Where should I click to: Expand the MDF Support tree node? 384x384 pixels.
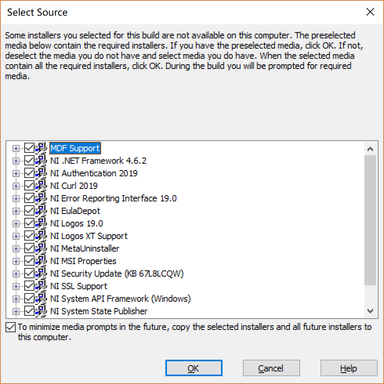click(x=16, y=148)
